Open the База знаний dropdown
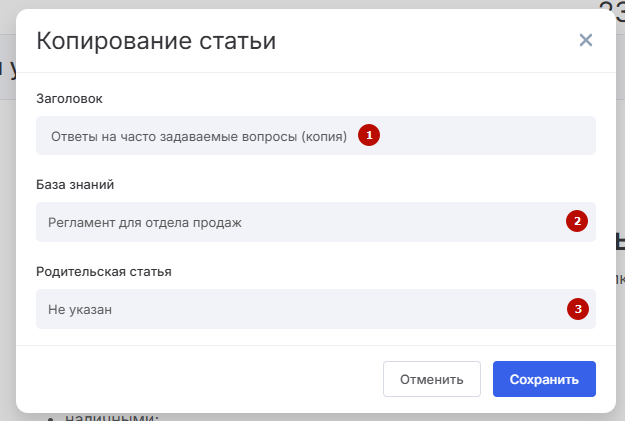The width and height of the screenshot is (625, 421). coord(300,222)
